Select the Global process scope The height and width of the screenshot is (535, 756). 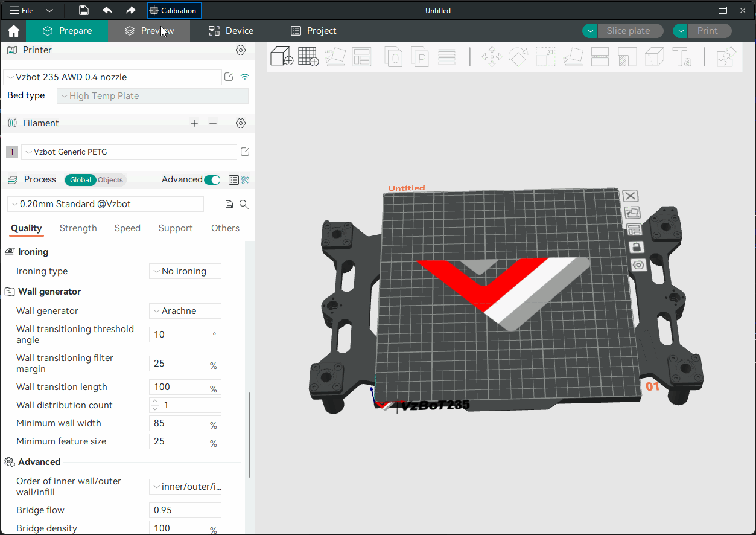[80, 180]
